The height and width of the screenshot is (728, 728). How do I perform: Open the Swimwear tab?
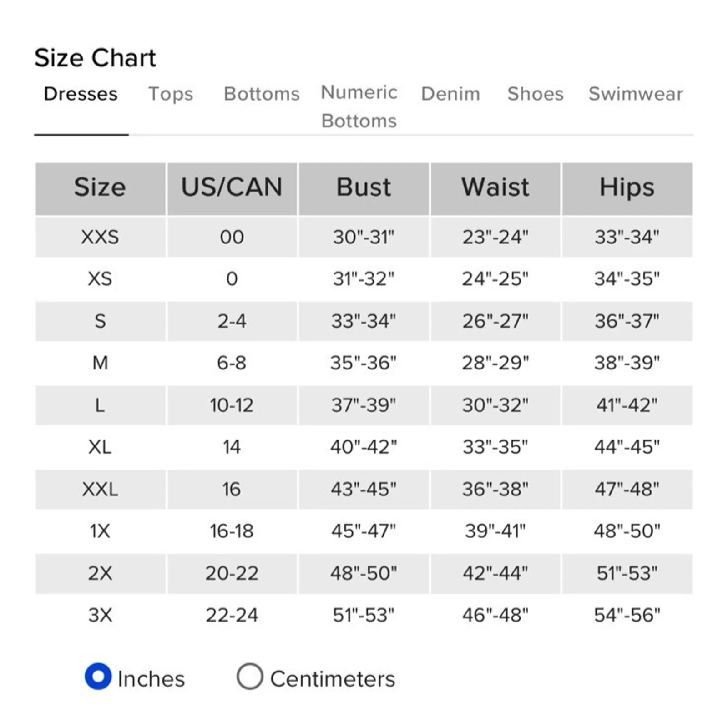coord(636,94)
